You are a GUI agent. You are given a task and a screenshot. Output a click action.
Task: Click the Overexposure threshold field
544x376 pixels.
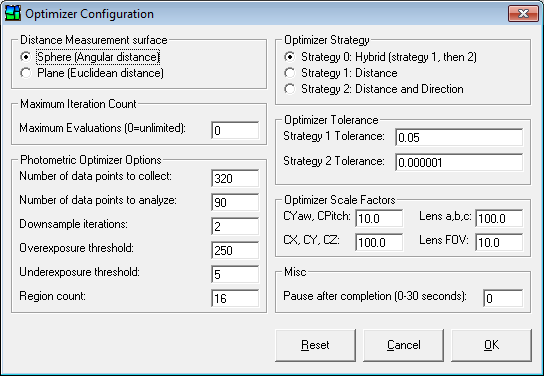pyautogui.click(x=235, y=250)
